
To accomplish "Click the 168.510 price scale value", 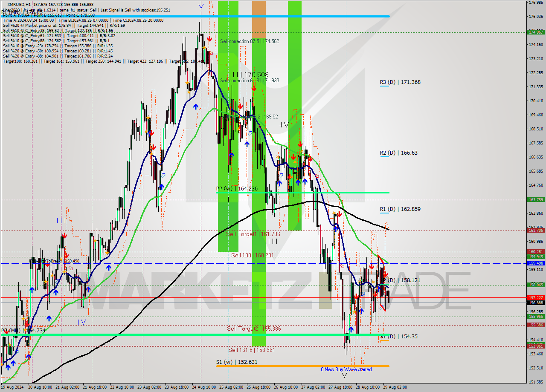I will 536,129.
